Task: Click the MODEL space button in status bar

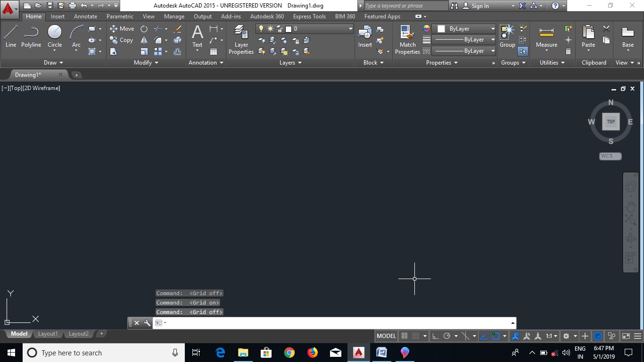Action: (386, 336)
